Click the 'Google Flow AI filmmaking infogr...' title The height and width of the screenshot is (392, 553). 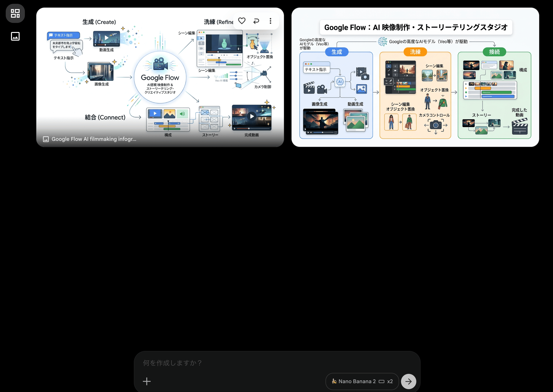(x=94, y=139)
